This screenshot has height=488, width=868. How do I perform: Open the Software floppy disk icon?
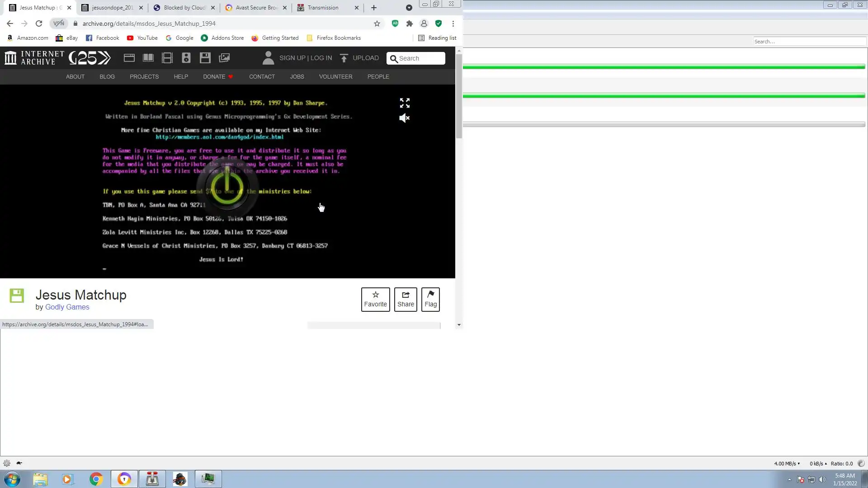pos(205,58)
